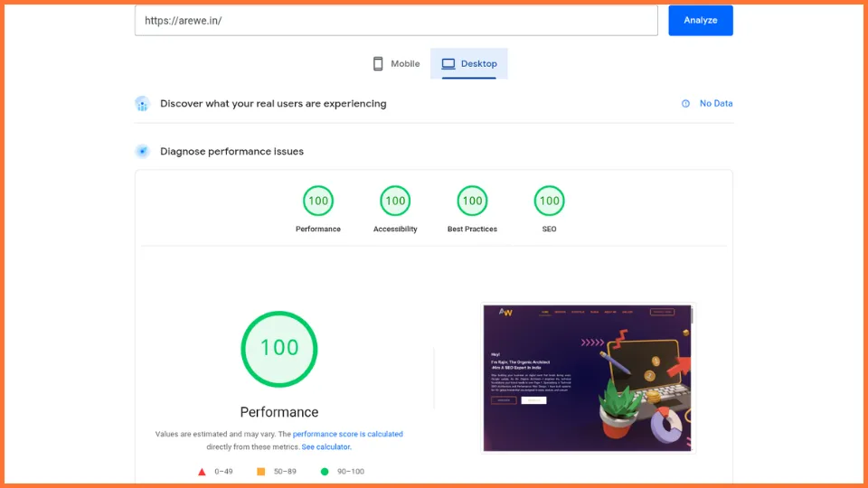868x488 pixels.
Task: Click the large 100 Performance gauge
Action: coord(279,349)
